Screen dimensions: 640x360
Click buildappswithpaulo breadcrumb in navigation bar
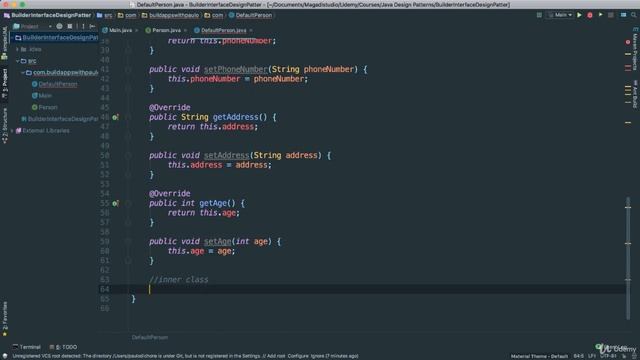[170, 15]
